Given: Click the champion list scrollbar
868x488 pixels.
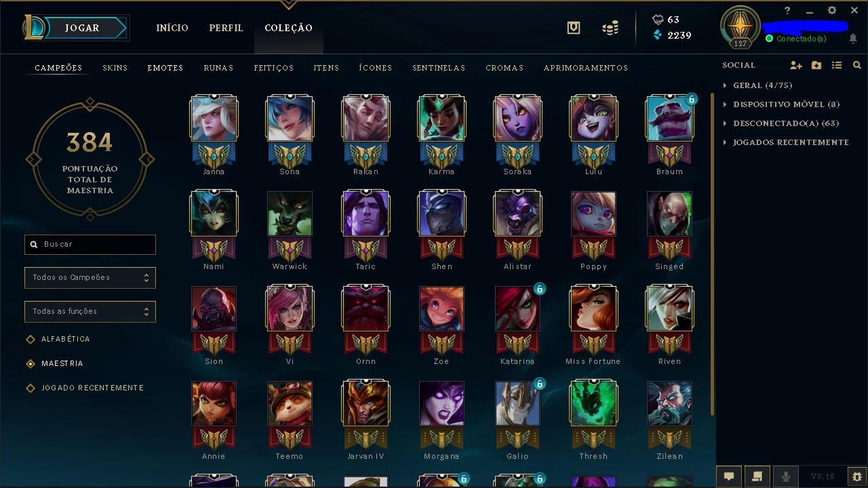Looking at the screenshot, I should [x=712, y=255].
